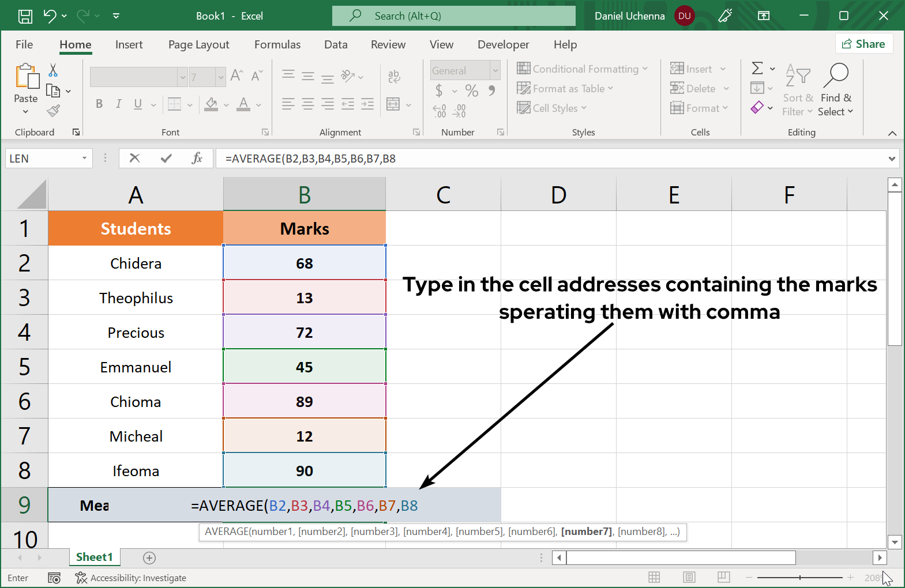Toggle Bold formatting

(99, 104)
